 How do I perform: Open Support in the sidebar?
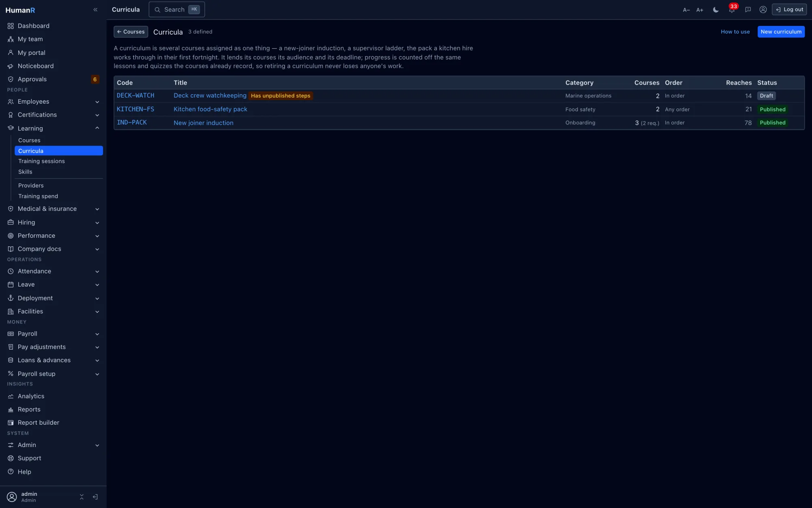53,458
